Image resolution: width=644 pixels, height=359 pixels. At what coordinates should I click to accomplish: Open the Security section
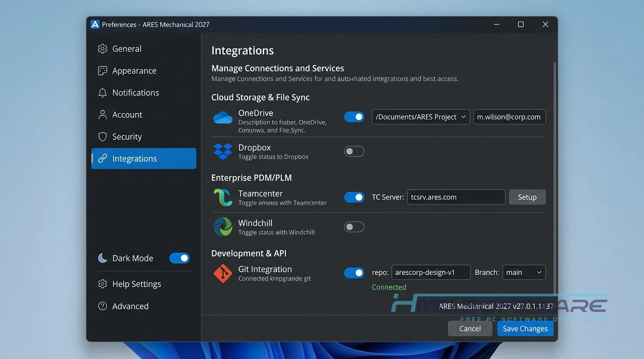coord(144,136)
